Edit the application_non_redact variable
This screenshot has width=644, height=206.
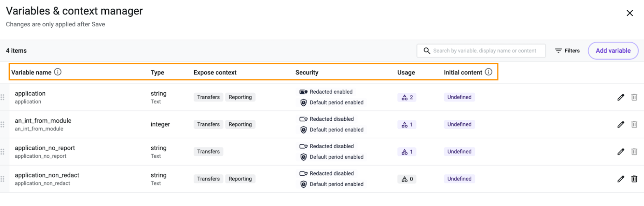[x=621, y=179]
